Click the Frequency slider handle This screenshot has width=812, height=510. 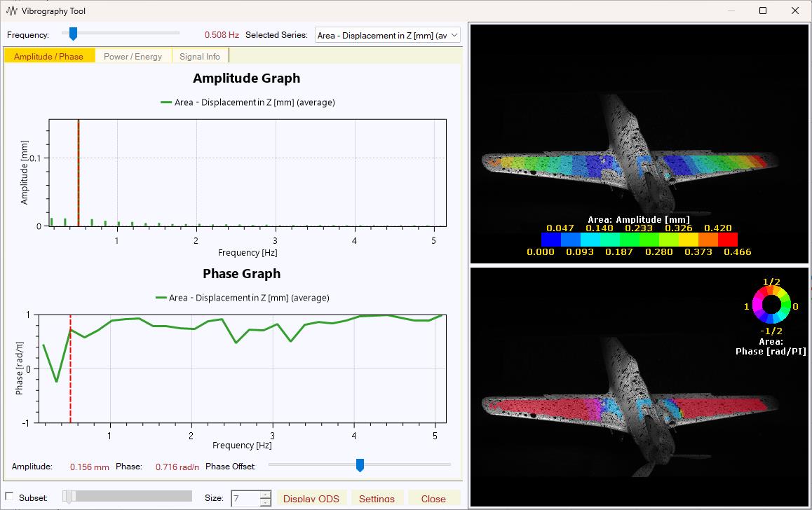(73, 32)
